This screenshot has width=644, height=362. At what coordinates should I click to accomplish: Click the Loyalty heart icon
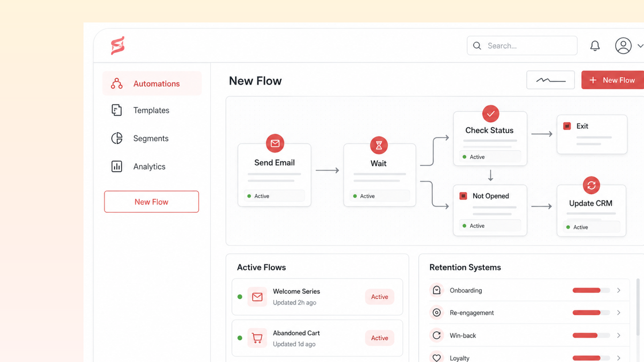[437, 358]
